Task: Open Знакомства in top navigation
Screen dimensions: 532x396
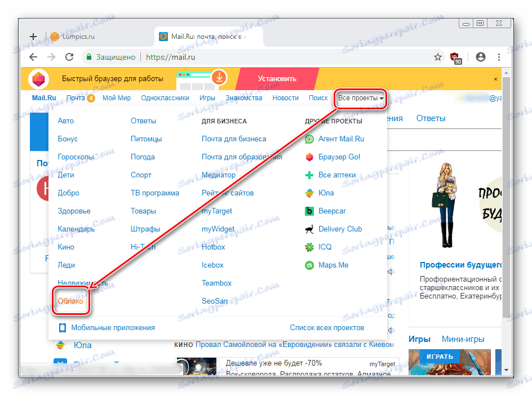Action: click(x=243, y=98)
